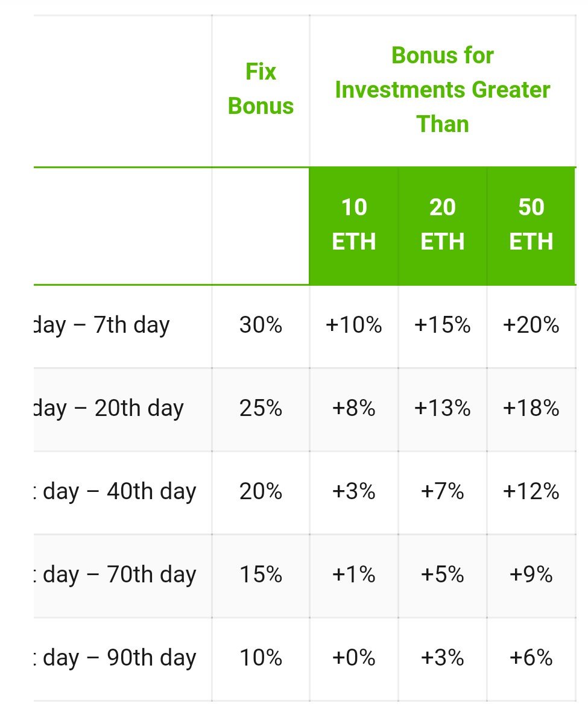588x718 pixels.
Task: Select the 30% fix bonus cell
Action: point(261,325)
